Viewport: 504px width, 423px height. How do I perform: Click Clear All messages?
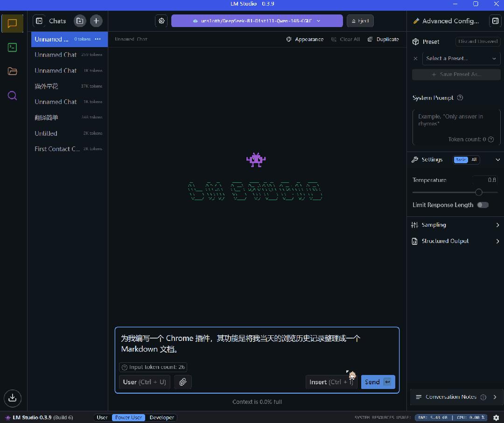pos(345,39)
